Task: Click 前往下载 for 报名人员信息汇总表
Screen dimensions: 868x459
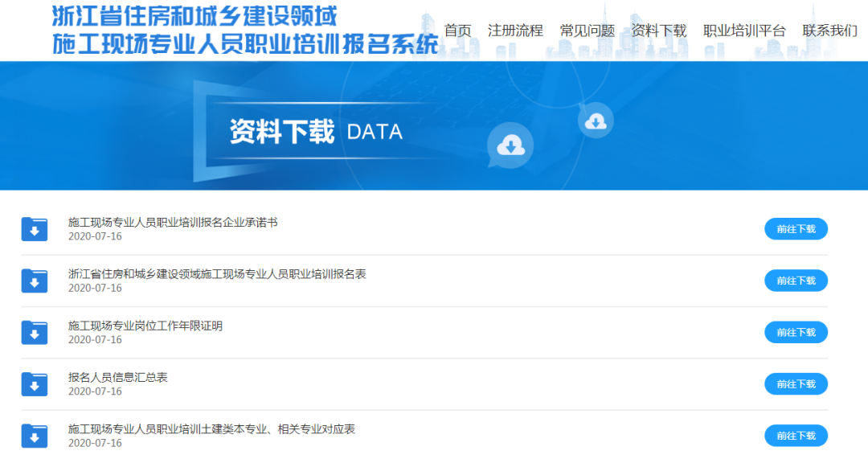Action: [796, 383]
